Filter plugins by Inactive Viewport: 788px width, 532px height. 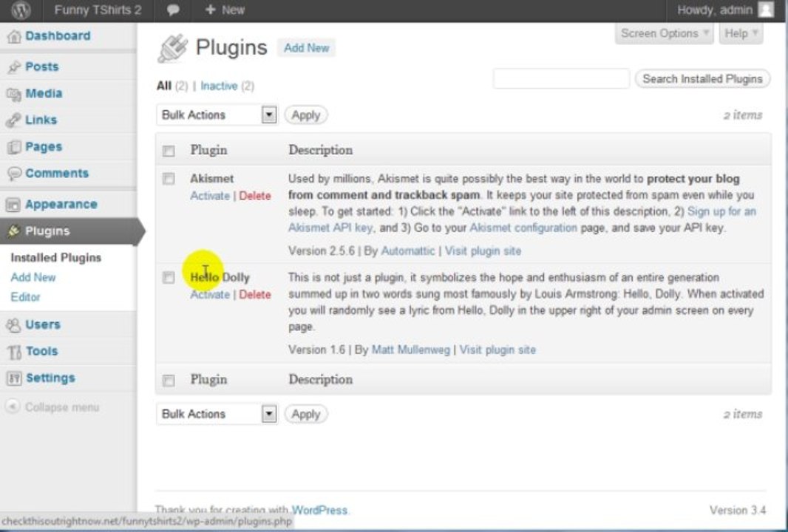point(219,86)
